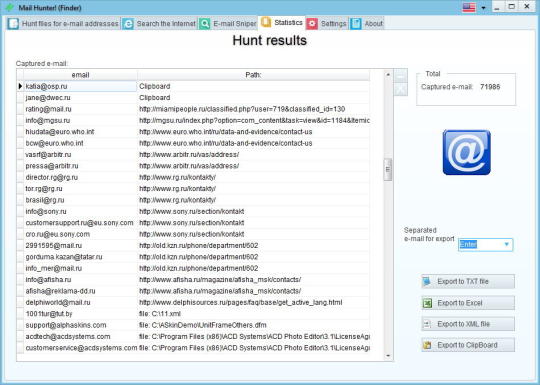Screen dimensions: 540x385
Task: Open the Hunt files for e-mail addresses tab
Action: pyautogui.click(x=63, y=24)
